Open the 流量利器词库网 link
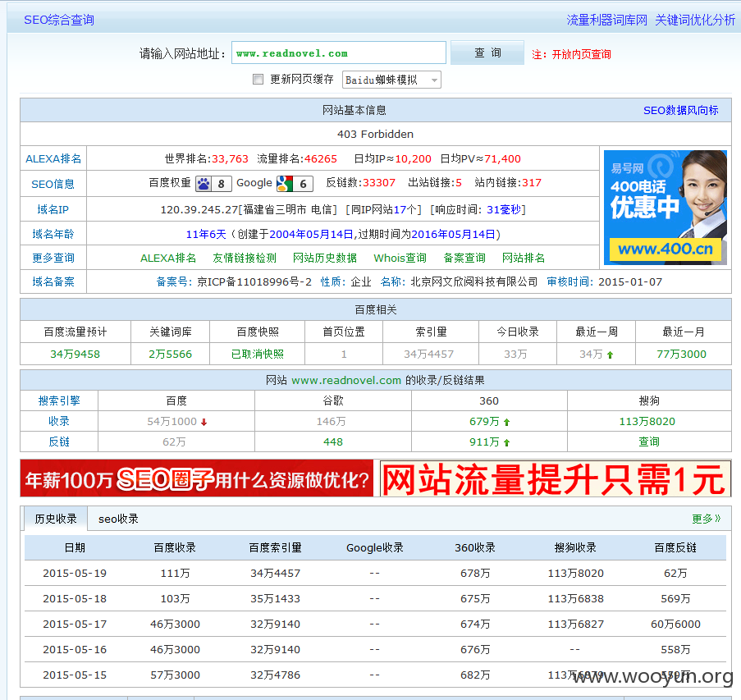The width and height of the screenshot is (741, 700). (x=606, y=20)
